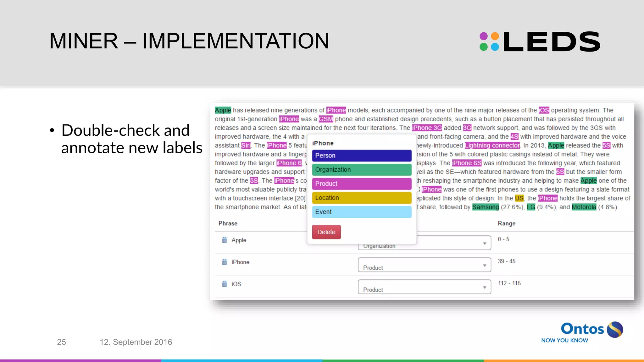Click the iPhone 6 annotation
Viewport: 644px width, 362px height.
(289, 163)
